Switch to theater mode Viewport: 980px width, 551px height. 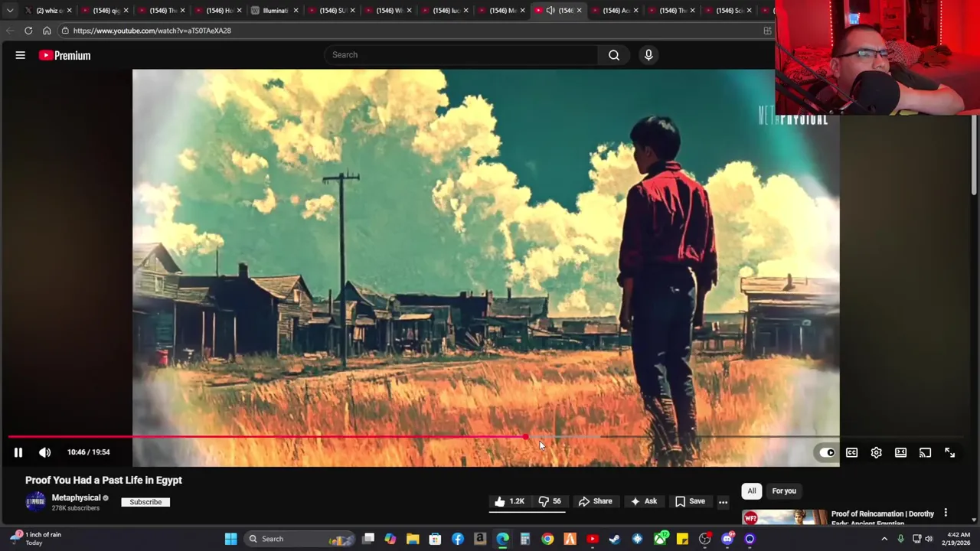click(900, 452)
